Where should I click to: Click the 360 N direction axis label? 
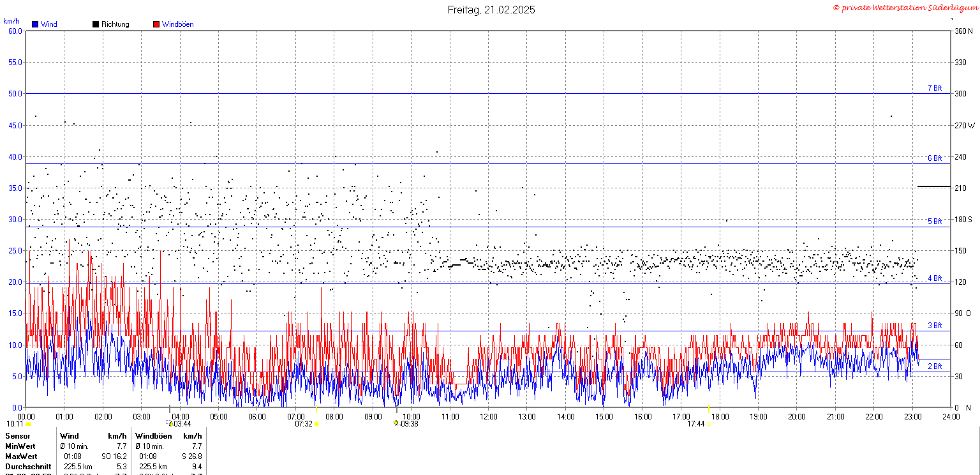(963, 31)
